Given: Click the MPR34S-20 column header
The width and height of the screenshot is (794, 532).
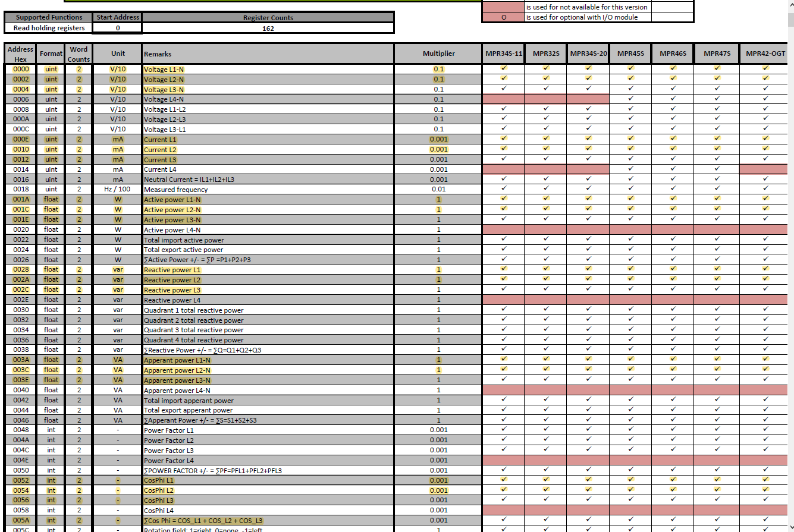Looking at the screenshot, I should pyautogui.click(x=588, y=53).
